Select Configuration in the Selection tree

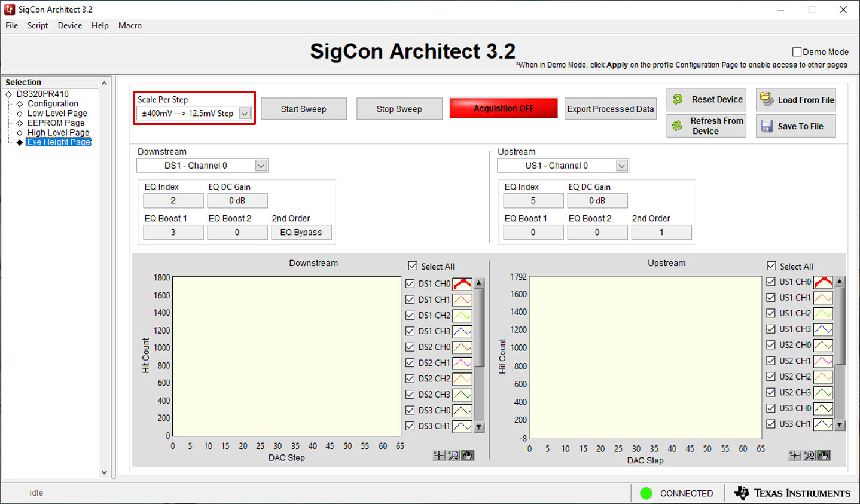[x=53, y=103]
